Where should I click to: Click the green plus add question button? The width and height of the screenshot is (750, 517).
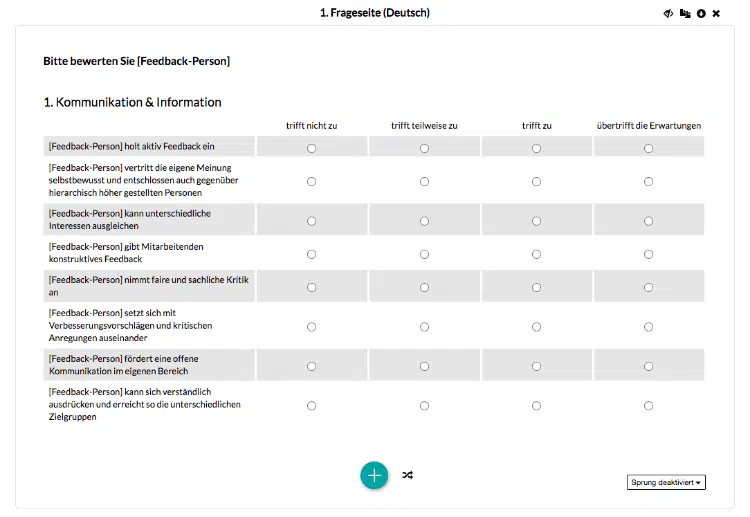tap(374, 475)
